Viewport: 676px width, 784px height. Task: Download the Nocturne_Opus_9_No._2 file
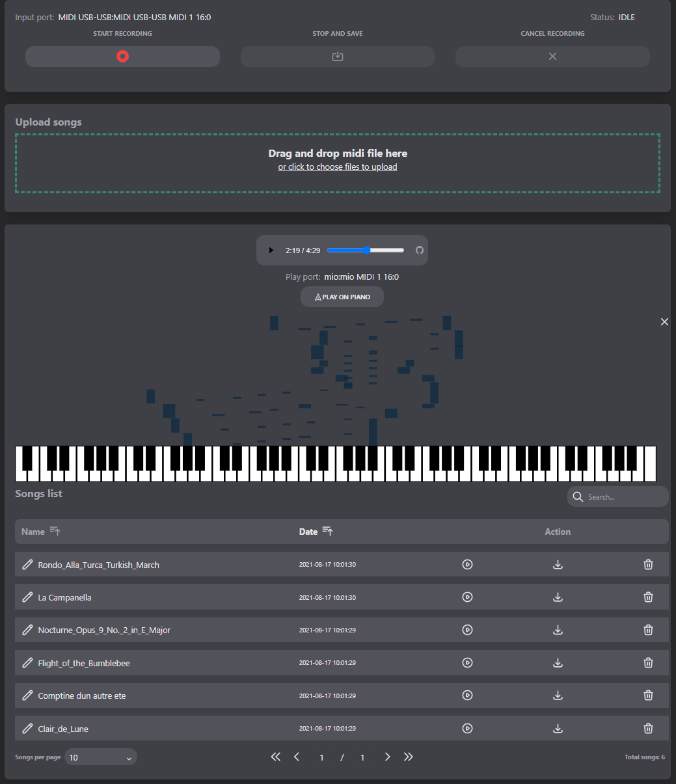click(558, 630)
